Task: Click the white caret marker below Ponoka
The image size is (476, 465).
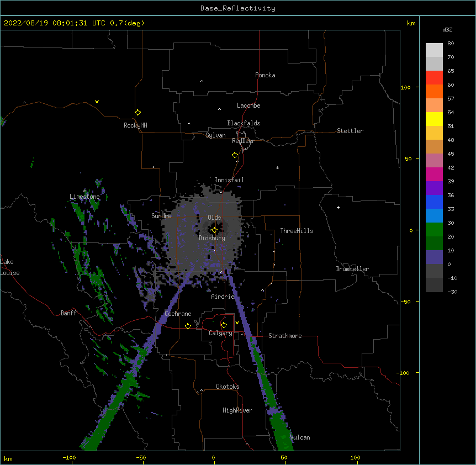Action: point(202,81)
